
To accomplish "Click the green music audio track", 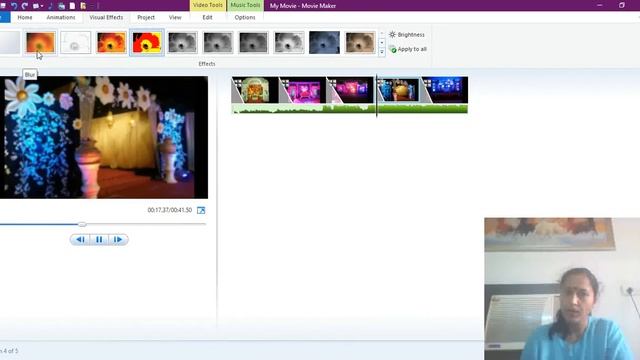I will [350, 109].
